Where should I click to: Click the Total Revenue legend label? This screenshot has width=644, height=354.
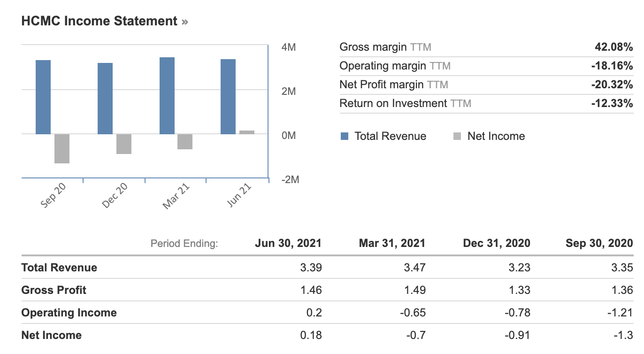(391, 136)
